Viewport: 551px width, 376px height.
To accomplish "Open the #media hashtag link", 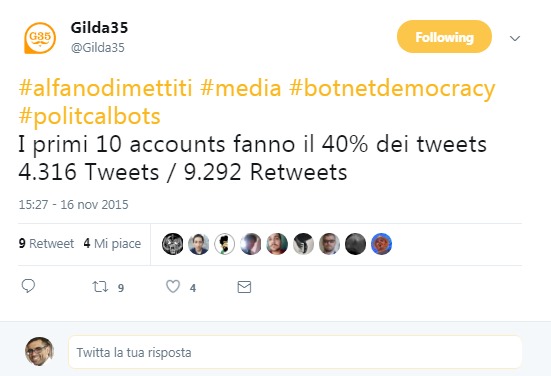I will tap(241, 88).
